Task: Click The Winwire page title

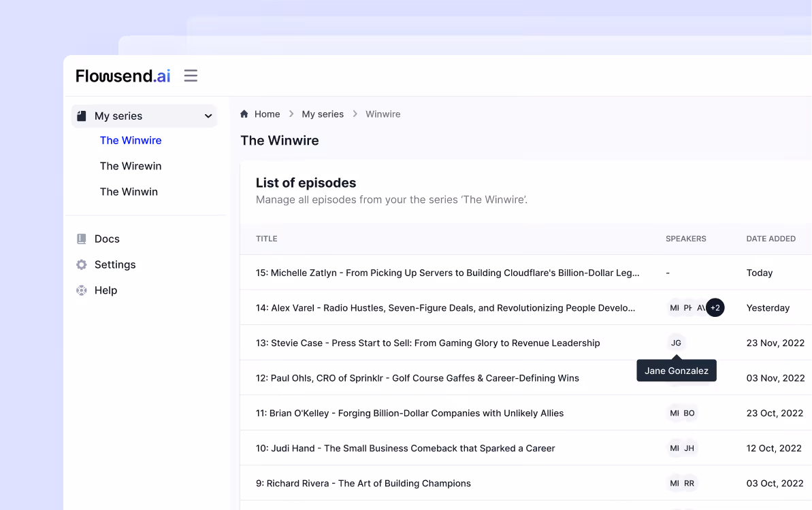Action: tap(280, 141)
